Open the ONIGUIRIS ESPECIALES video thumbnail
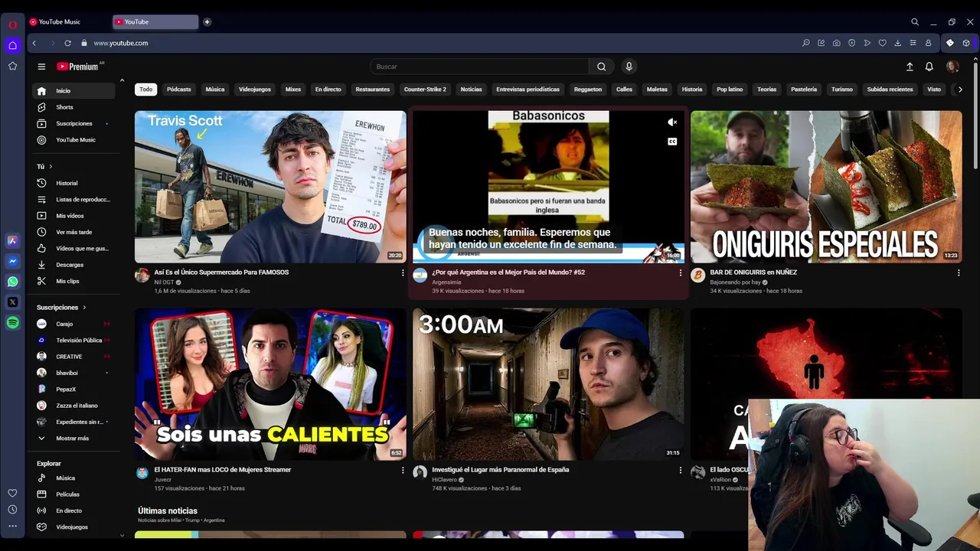 (x=826, y=187)
